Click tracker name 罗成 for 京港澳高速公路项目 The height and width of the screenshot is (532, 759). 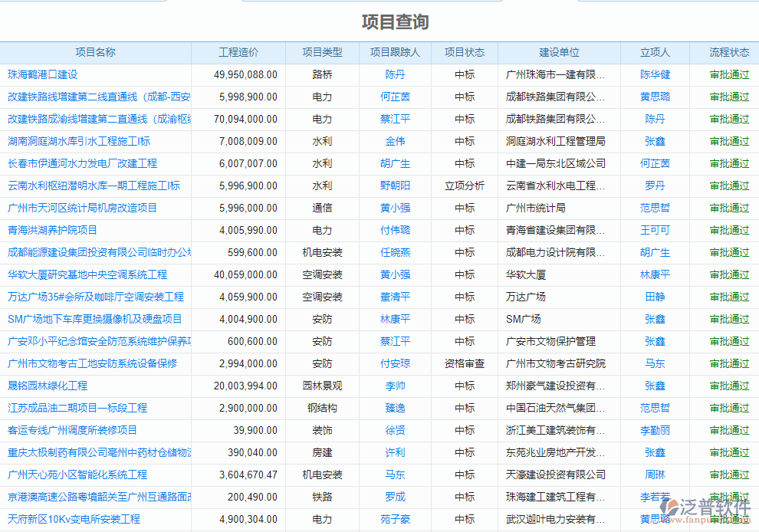coord(394,497)
